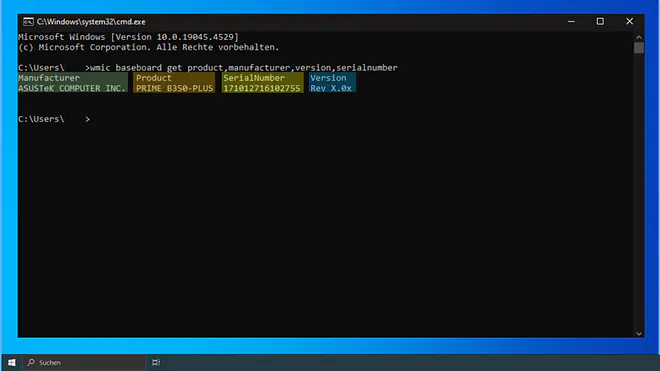The height and width of the screenshot is (371, 660).
Task: Click the Suchen search box
Action: coord(84,363)
